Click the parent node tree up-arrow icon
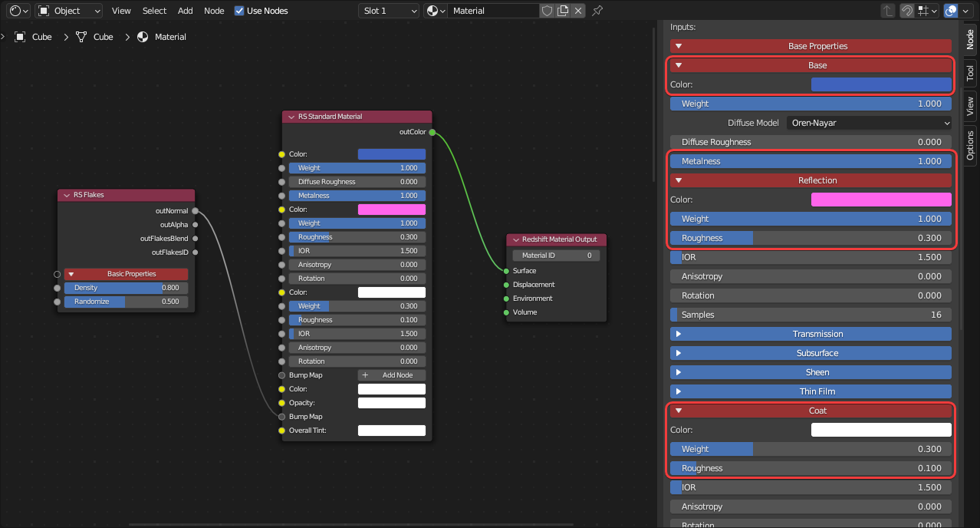 coord(888,11)
